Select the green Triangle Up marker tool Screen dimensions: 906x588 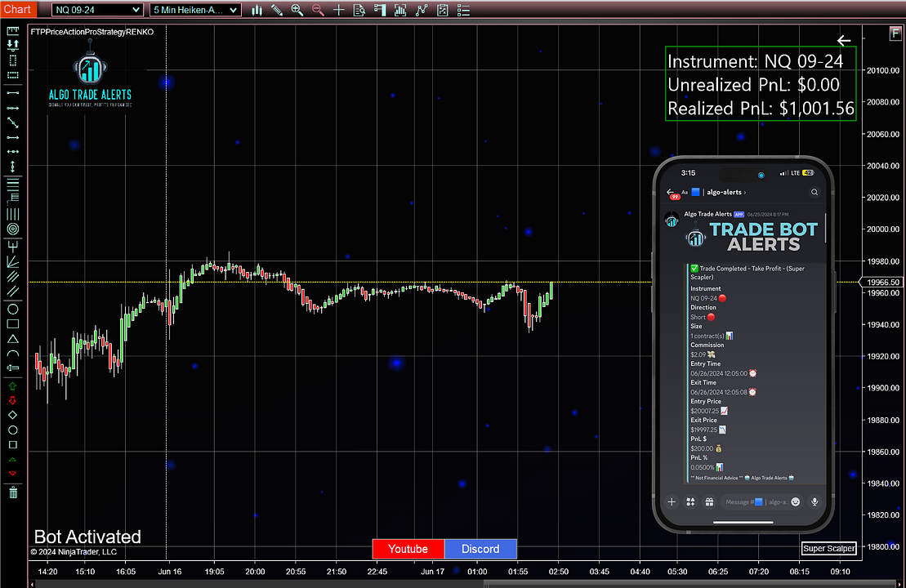pos(13,460)
